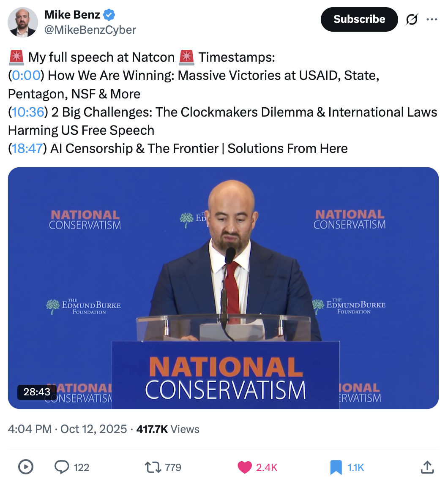Open sharing options from the upload arrow
Viewport: 448px width, 479px height.
428,468
